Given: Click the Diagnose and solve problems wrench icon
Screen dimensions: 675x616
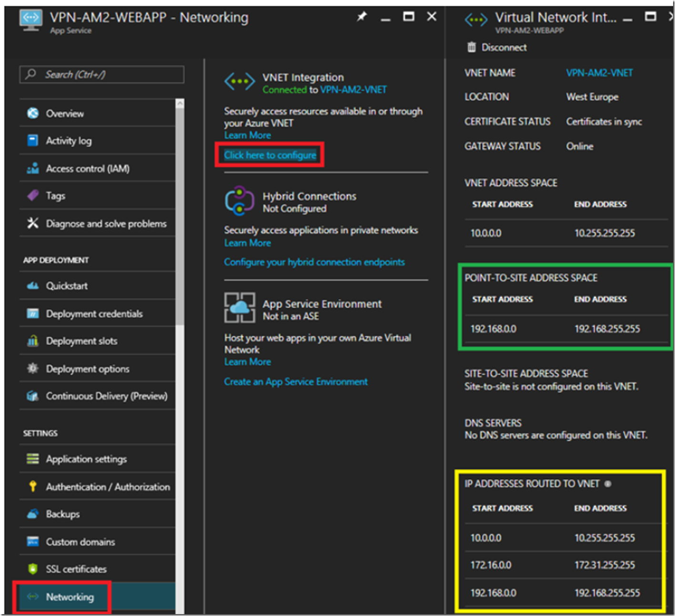Looking at the screenshot, I should pos(33,223).
